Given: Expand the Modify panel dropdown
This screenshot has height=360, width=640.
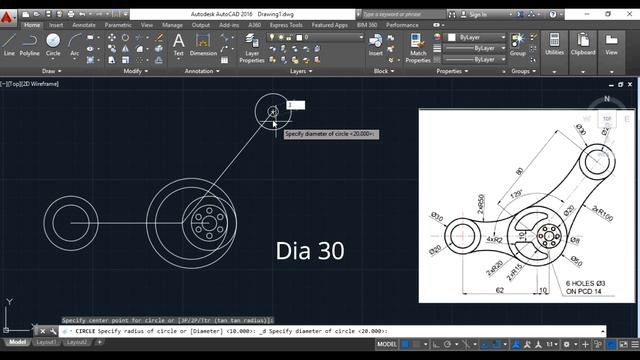Looking at the screenshot, I should pyautogui.click(x=136, y=71).
